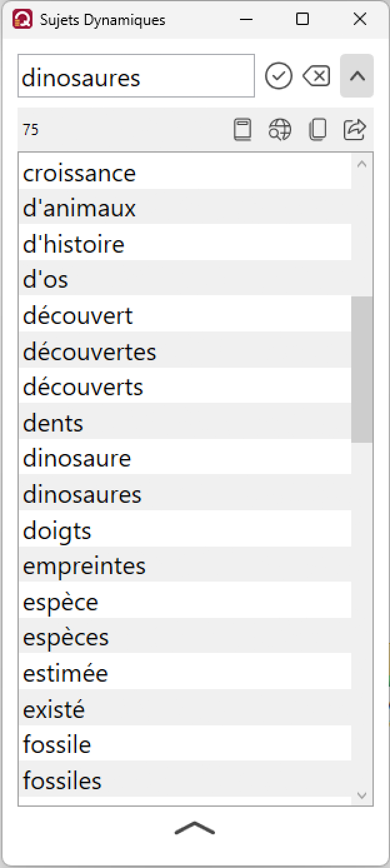Clear the search text with the backspace icon
The height and width of the screenshot is (868, 390).
click(316, 76)
